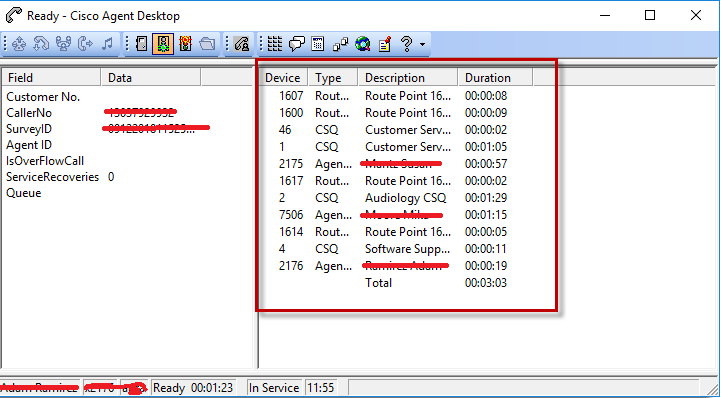This screenshot has height=398, width=721.
Task: Select the Agent ID field row
Action: pos(29,145)
